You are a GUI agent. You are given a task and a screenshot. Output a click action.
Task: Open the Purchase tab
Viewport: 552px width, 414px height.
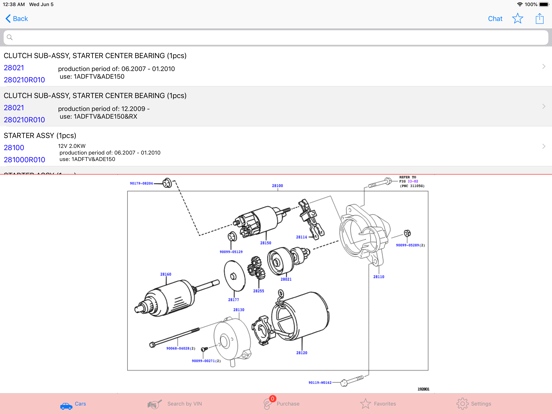pos(282,403)
